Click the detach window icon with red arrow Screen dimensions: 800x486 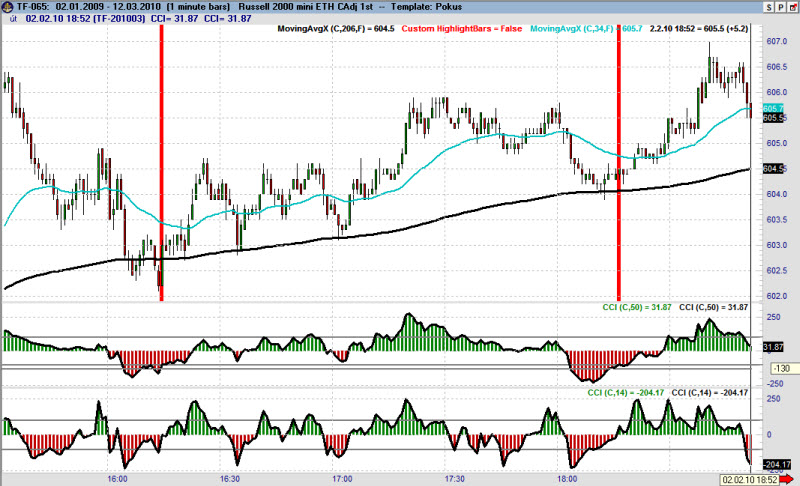click(x=792, y=7)
